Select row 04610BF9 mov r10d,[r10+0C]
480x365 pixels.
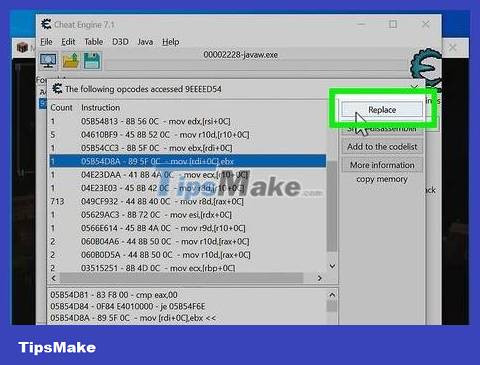[x=188, y=135]
